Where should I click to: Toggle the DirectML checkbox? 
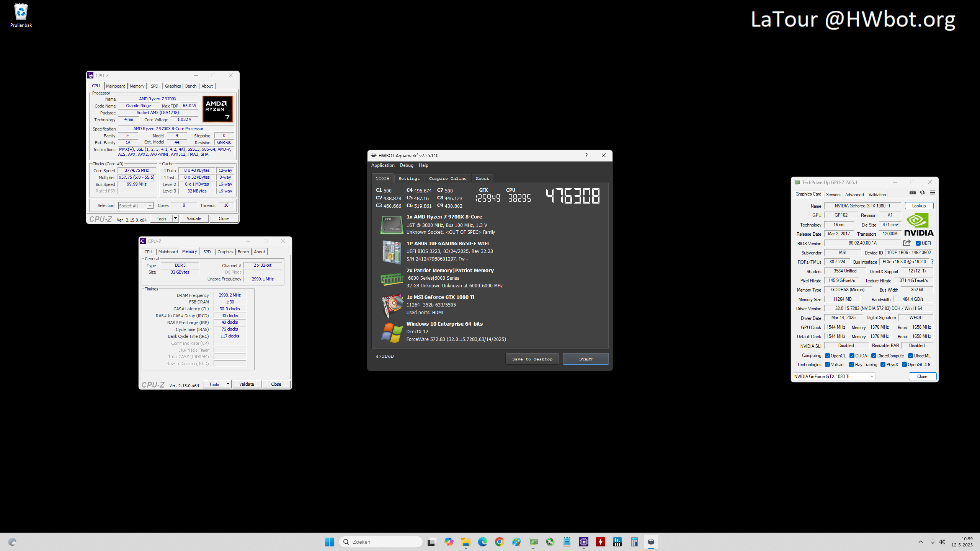910,356
